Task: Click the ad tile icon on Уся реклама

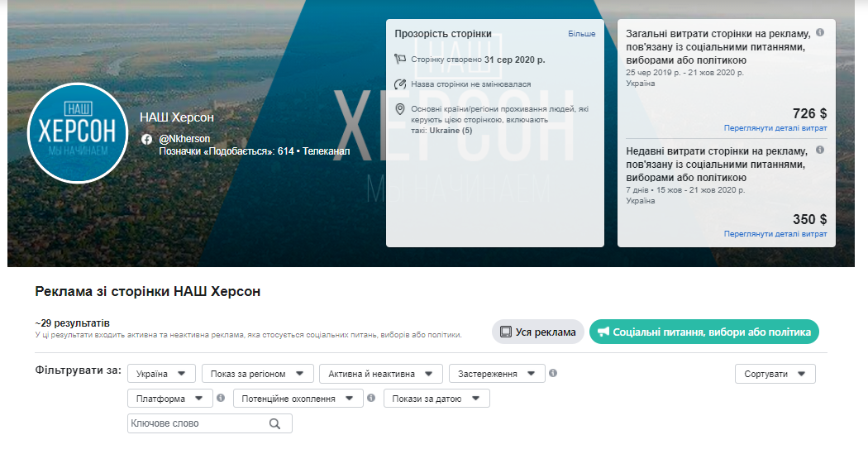Action: point(505,332)
